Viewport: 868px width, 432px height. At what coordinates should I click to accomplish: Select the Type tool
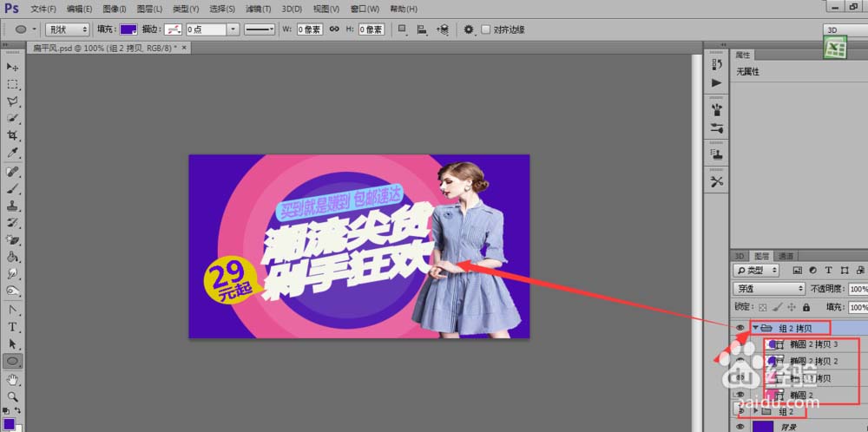[12, 327]
